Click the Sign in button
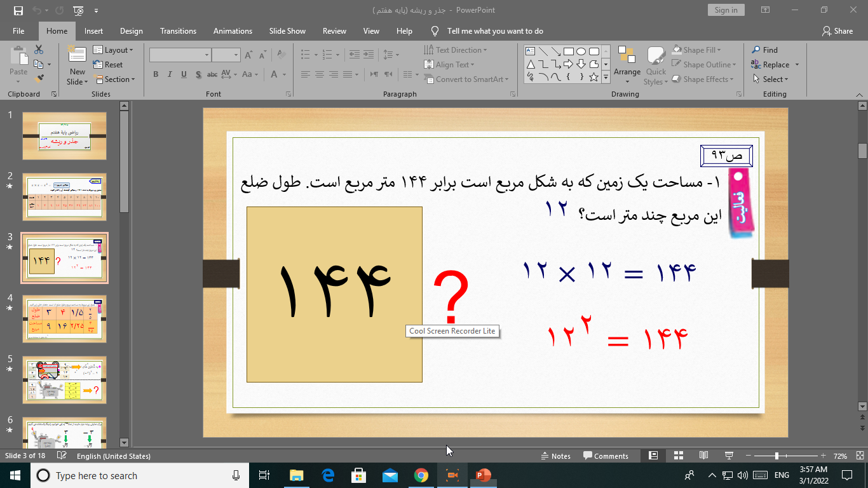The image size is (868, 488). pyautogui.click(x=726, y=10)
